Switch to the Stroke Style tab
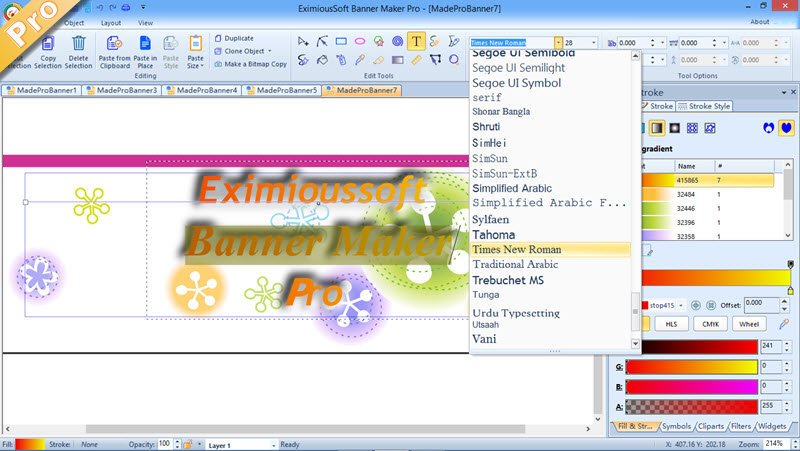 click(x=705, y=106)
